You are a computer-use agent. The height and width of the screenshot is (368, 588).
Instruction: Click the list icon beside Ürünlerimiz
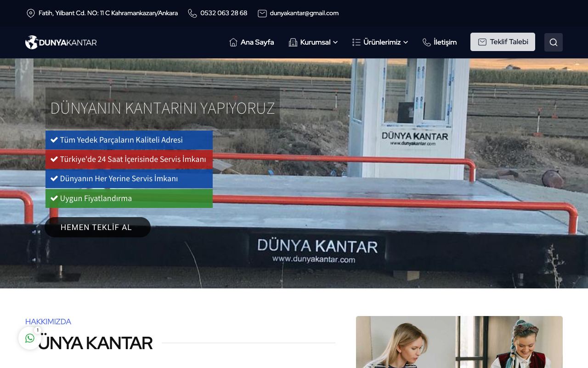pyautogui.click(x=356, y=42)
